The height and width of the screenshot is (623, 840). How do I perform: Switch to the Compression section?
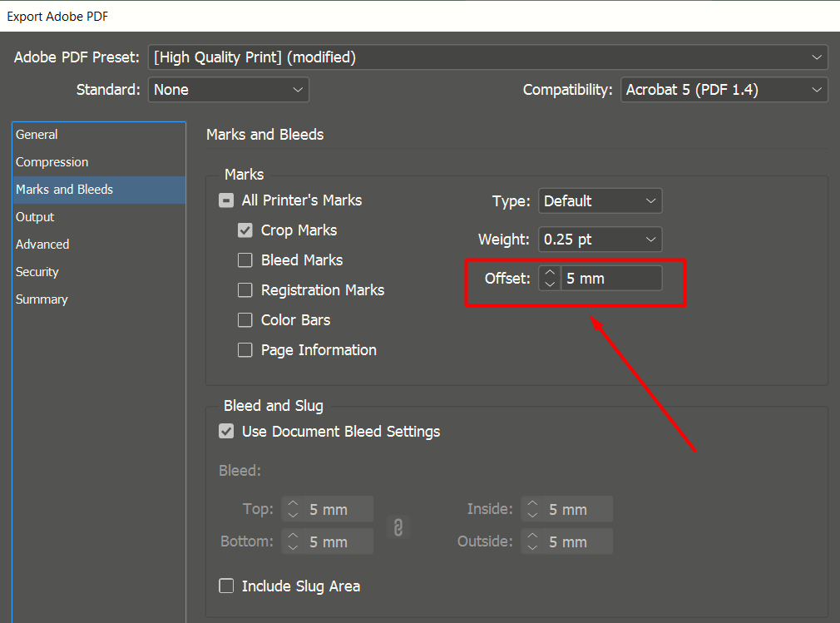click(52, 162)
